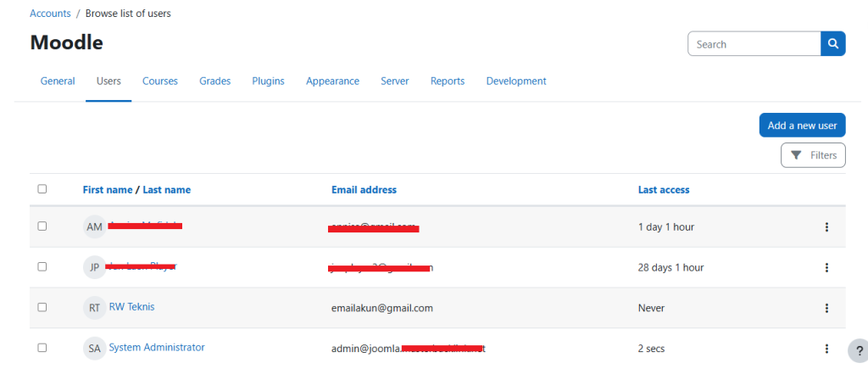Click the emailakun@gmail.com email cell
This screenshot has height=369, width=868.
pos(382,308)
